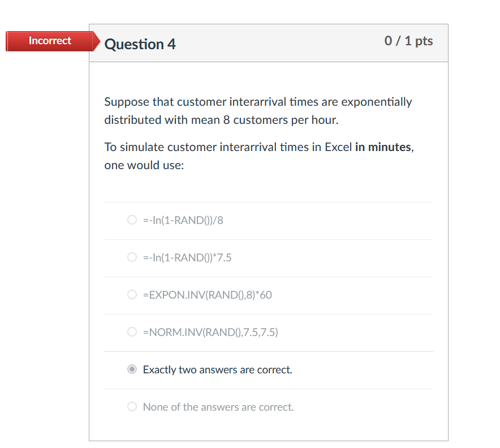
Task: Click the =EXPON.INV(RAND(),8)*60 answer text
Action: (x=207, y=295)
